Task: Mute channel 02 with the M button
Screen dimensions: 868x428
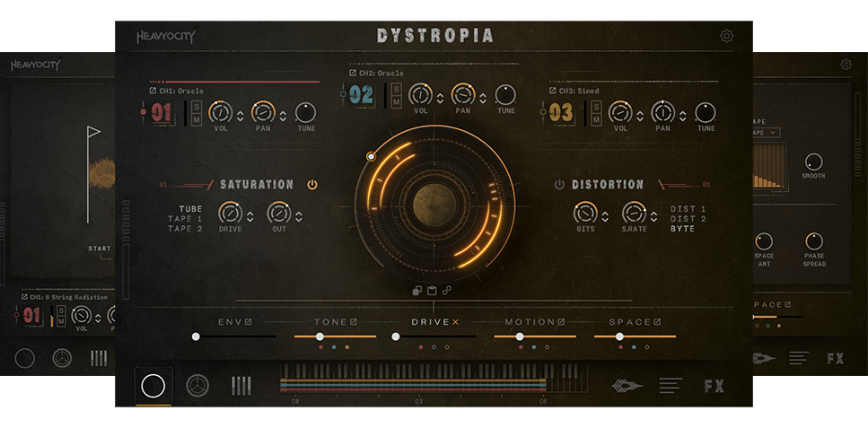Action: pos(396,100)
